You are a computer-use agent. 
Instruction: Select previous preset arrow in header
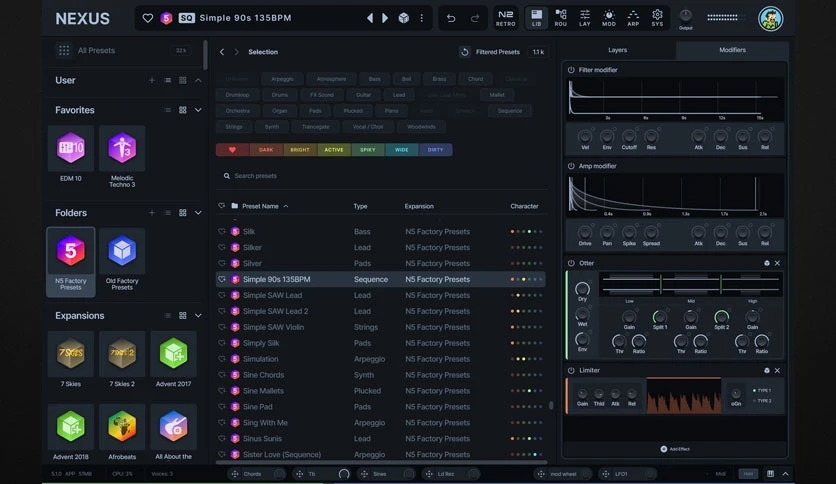370,18
